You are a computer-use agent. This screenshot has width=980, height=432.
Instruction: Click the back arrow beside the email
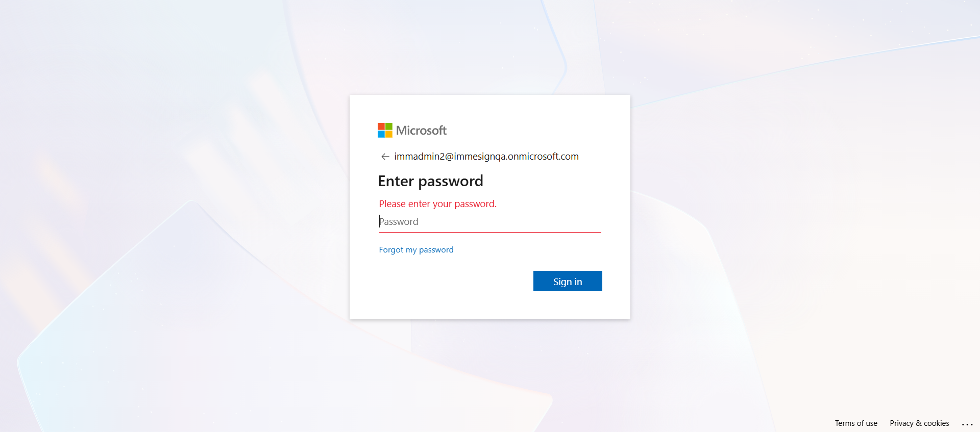385,157
